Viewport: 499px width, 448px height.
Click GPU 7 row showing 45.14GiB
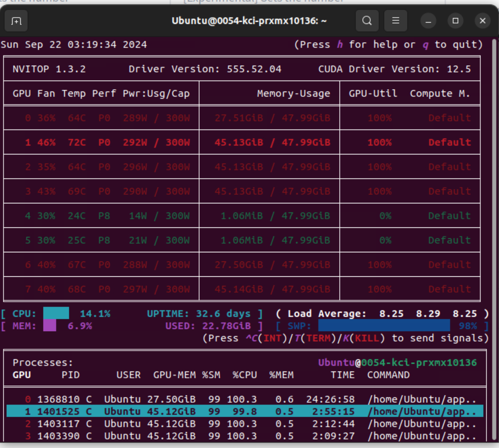[x=242, y=289]
